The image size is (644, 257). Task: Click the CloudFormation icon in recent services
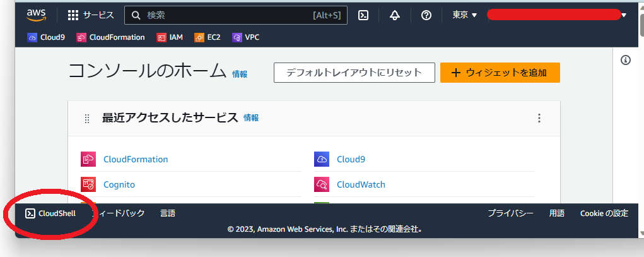[88, 159]
